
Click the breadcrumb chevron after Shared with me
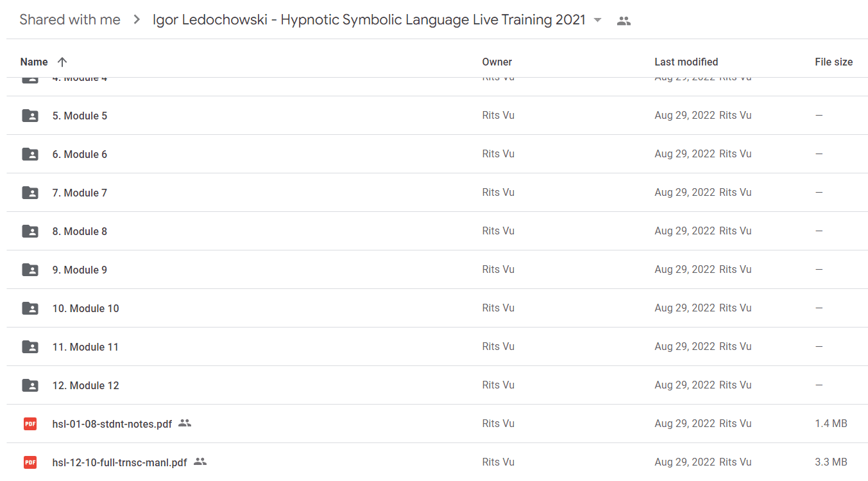coord(137,20)
